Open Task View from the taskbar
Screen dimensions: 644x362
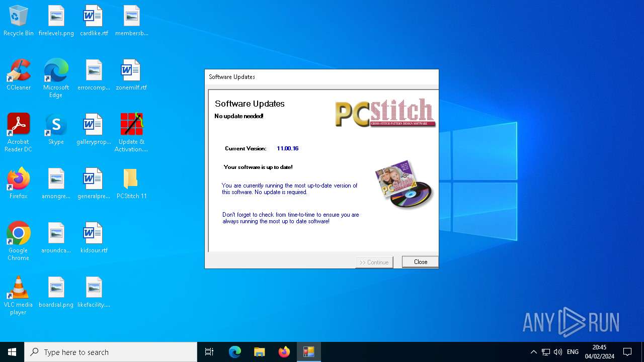(209, 352)
